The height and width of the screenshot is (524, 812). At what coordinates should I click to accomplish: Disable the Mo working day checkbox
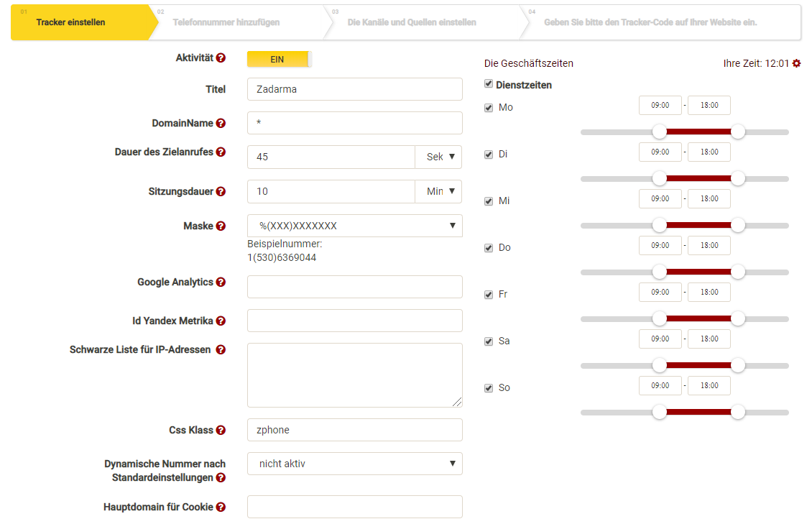(x=489, y=108)
